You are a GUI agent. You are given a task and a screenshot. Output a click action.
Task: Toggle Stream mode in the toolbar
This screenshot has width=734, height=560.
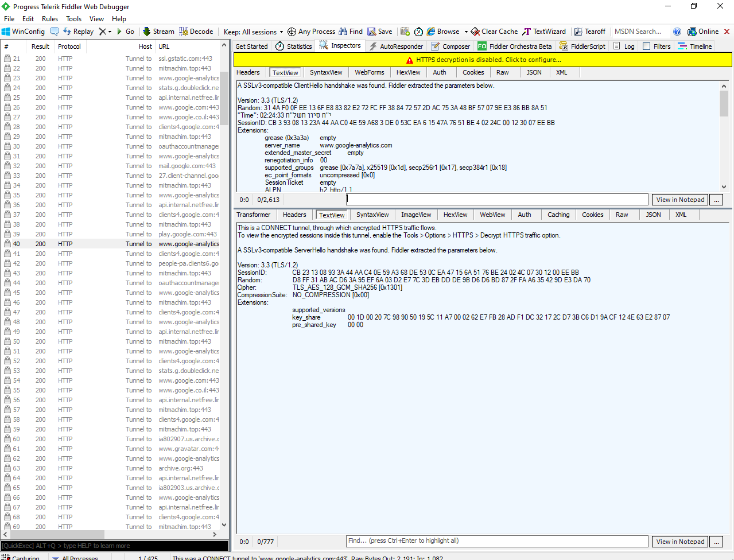(x=158, y=32)
